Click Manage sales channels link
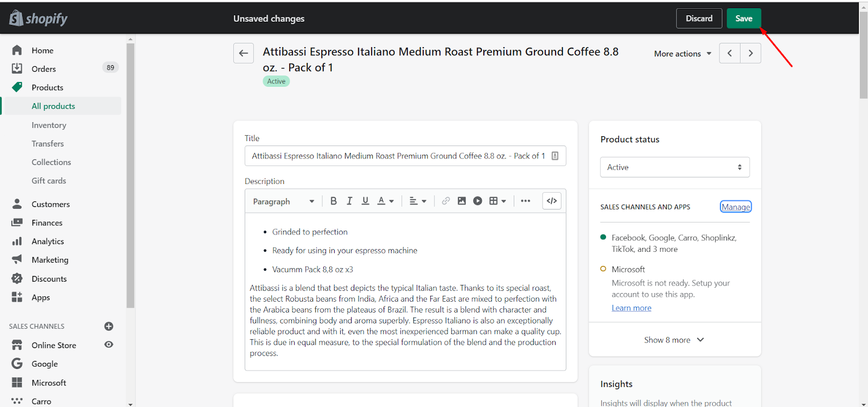 pos(736,207)
